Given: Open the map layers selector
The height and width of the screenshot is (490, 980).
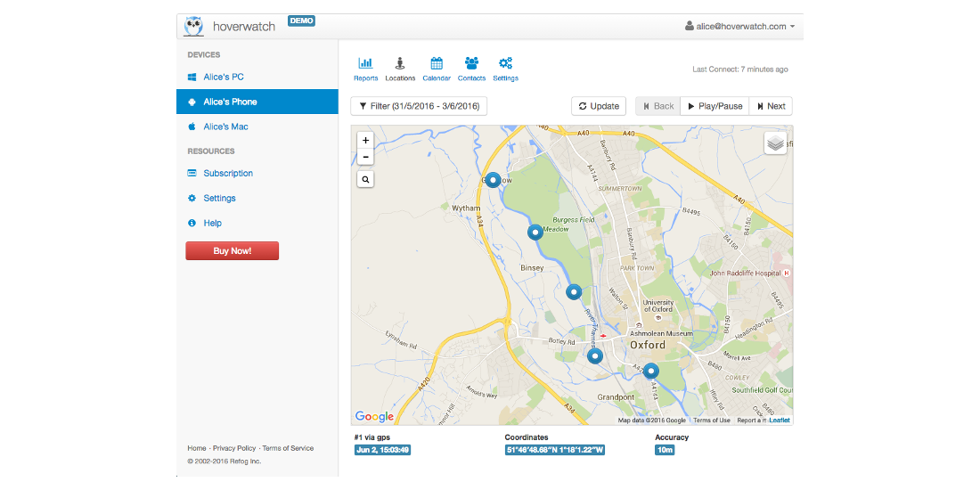Looking at the screenshot, I should coord(775,143).
